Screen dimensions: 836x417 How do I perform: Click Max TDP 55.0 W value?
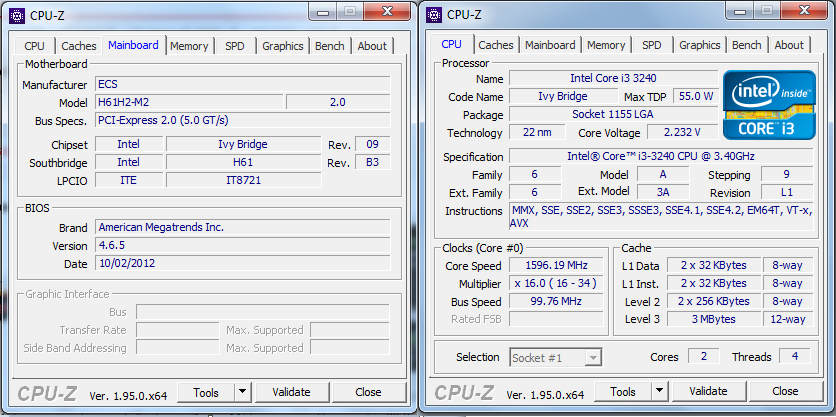pos(695,97)
